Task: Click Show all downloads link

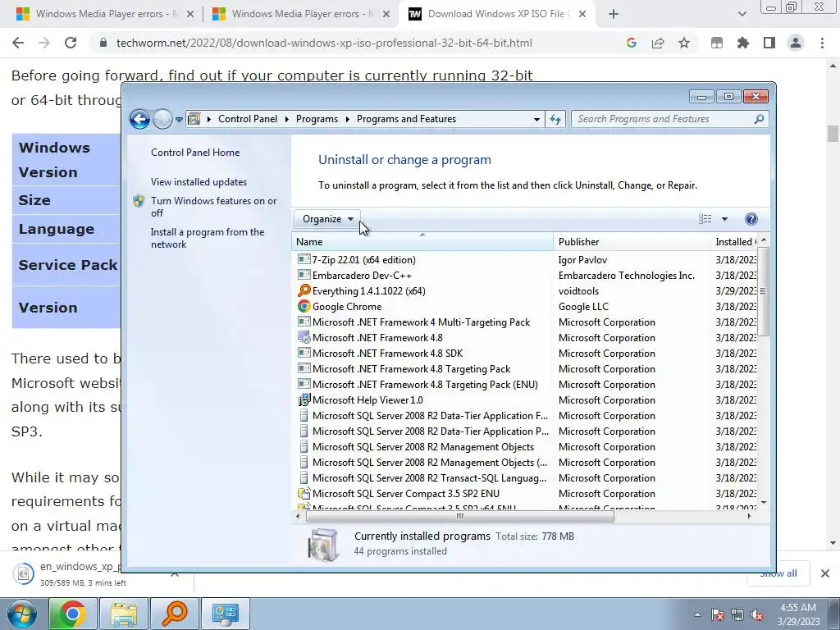Action: click(778, 573)
